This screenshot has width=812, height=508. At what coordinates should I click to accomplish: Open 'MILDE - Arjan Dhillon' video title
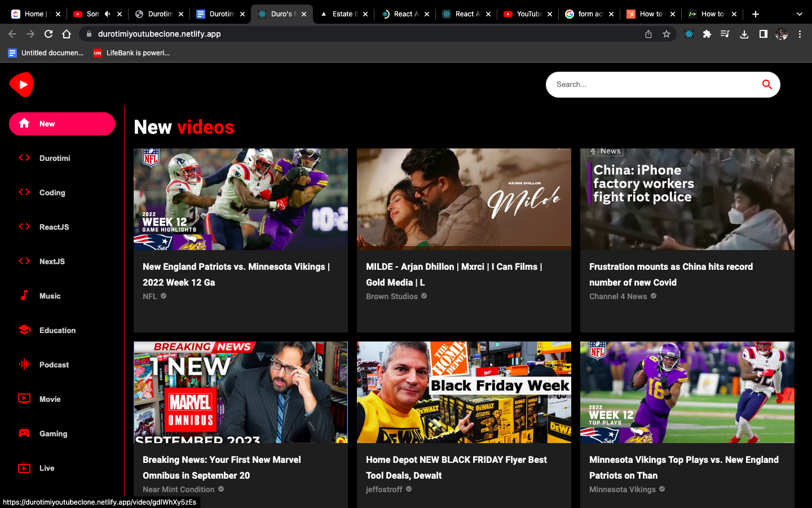point(454,274)
